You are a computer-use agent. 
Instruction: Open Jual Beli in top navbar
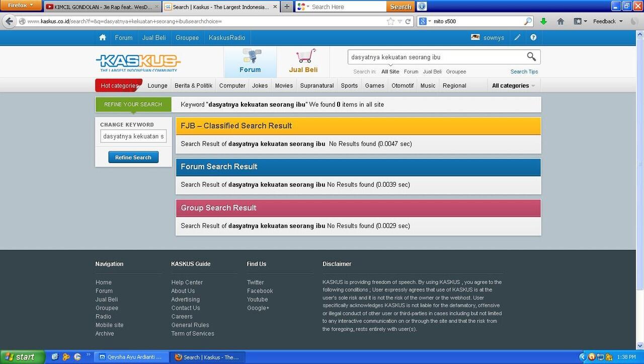coord(154,38)
